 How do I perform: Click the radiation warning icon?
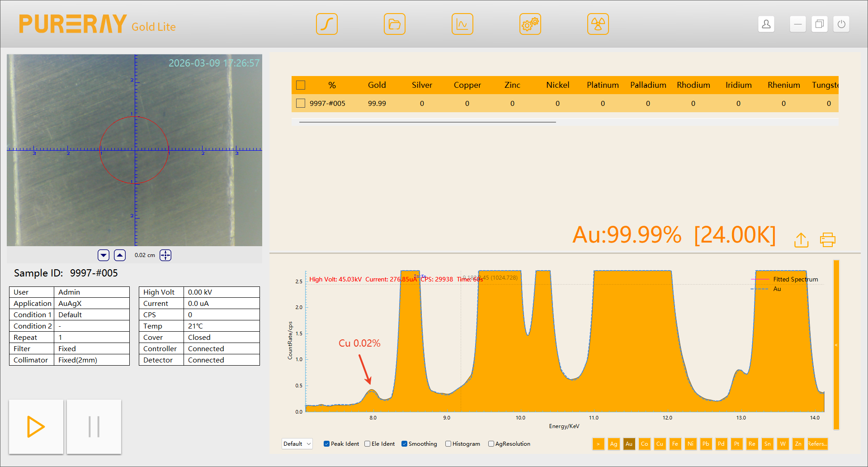pyautogui.click(x=598, y=24)
